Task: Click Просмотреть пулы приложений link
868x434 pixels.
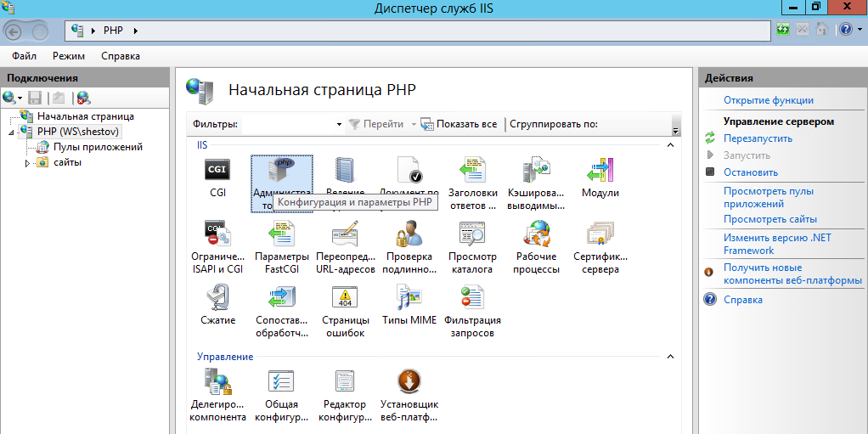Action: (x=769, y=198)
